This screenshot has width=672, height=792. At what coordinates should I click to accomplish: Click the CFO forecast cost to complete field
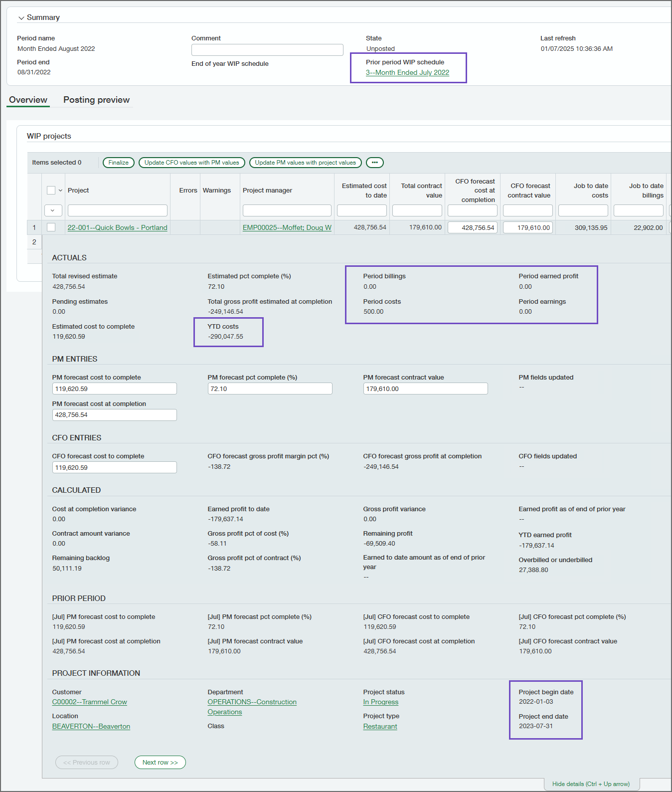114,467
